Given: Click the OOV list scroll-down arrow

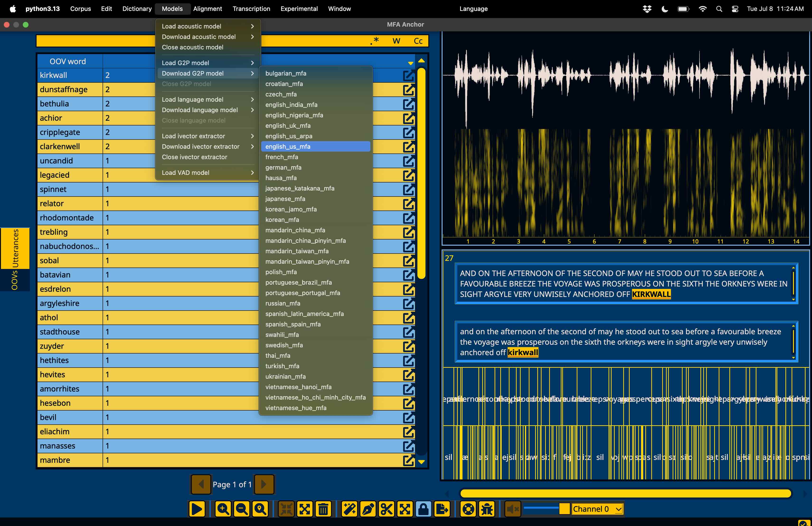Looking at the screenshot, I should coord(421,462).
